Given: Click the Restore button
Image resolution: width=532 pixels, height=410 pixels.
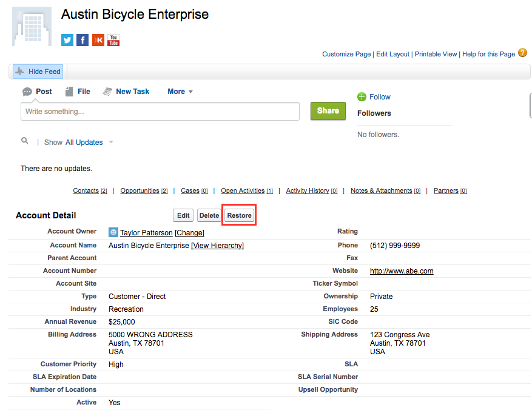Looking at the screenshot, I should tap(239, 215).
